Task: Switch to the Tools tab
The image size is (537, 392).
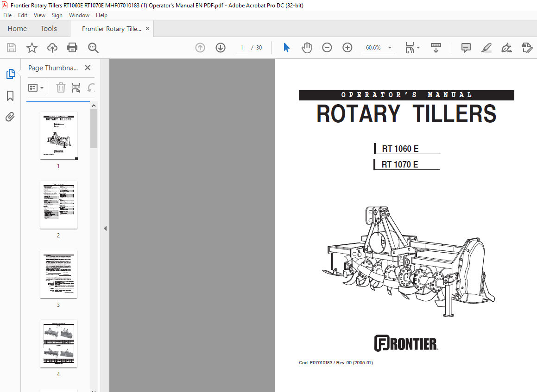Action: (x=49, y=28)
